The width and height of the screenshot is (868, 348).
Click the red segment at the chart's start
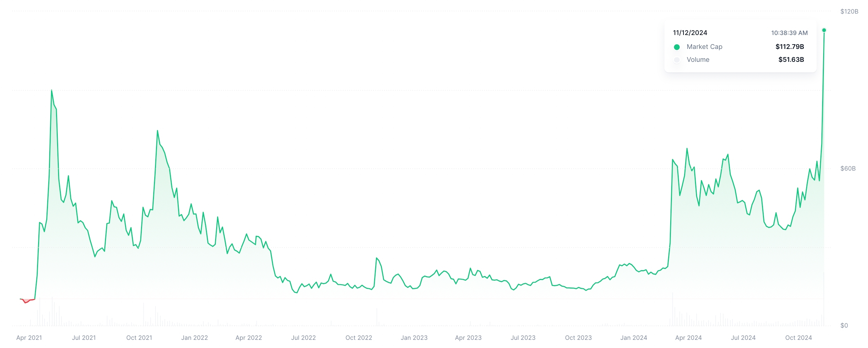click(x=27, y=301)
